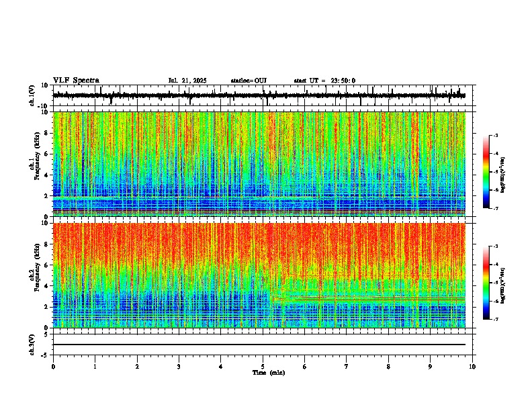Viewport: 532px width, 411px height.
Task: Click the ch.2 spectrogram color scale bar
Action: click(x=486, y=283)
